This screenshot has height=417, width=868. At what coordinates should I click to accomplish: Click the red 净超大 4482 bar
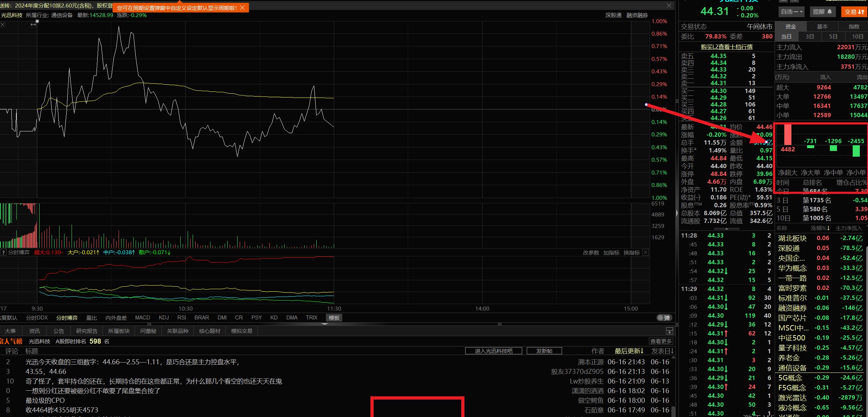coord(788,134)
